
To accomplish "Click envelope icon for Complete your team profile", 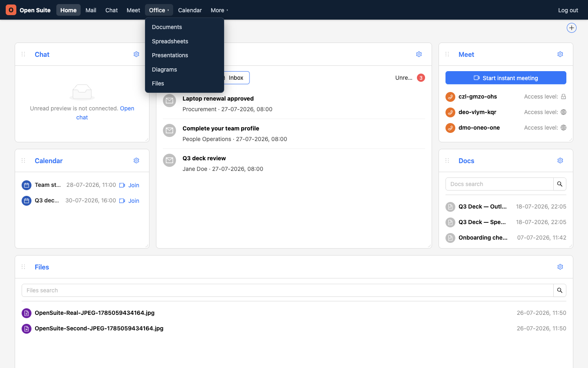I will [169, 130].
